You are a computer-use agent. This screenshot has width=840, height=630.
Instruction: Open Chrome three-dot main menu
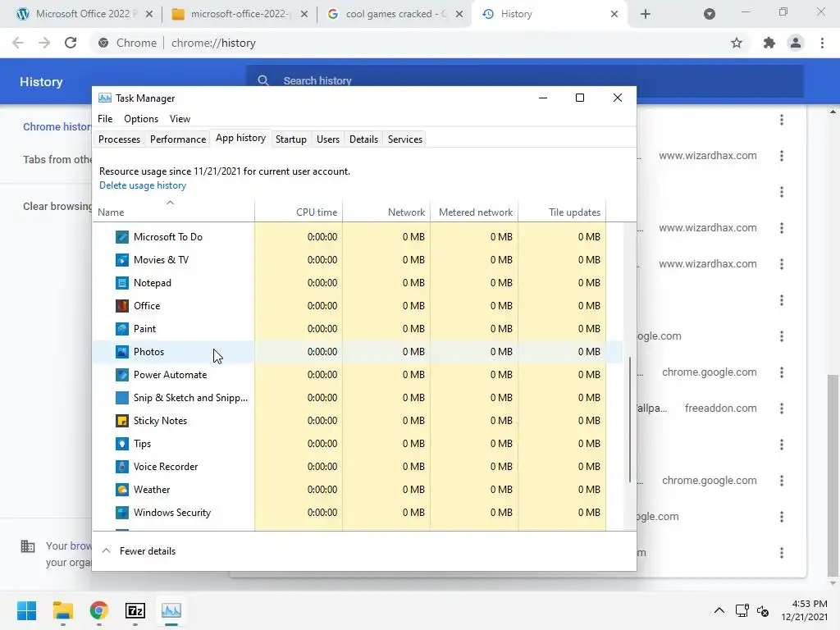(822, 43)
